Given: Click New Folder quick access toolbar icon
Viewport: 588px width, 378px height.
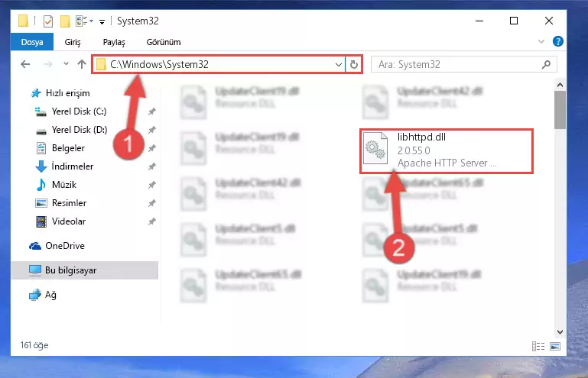Looking at the screenshot, I should point(65,21).
